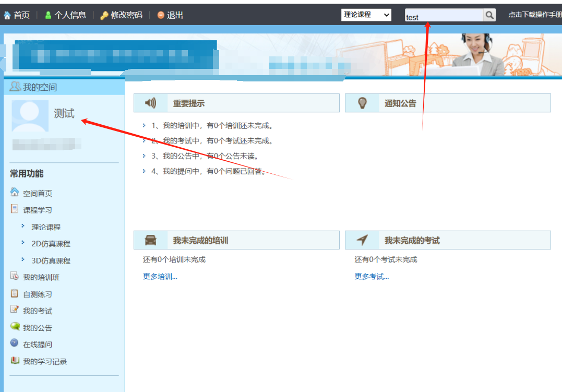This screenshot has height=392, width=562.
Task: Go to 空间首页 in sidebar
Action: coord(38,194)
